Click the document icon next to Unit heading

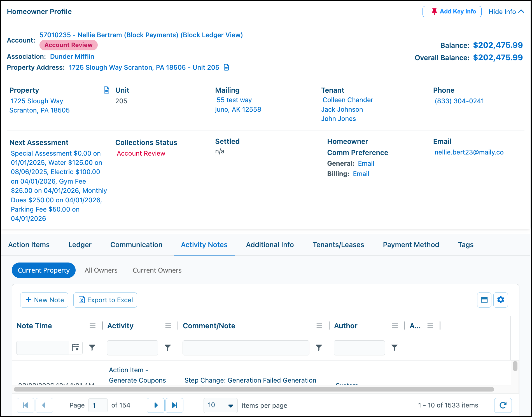[106, 90]
